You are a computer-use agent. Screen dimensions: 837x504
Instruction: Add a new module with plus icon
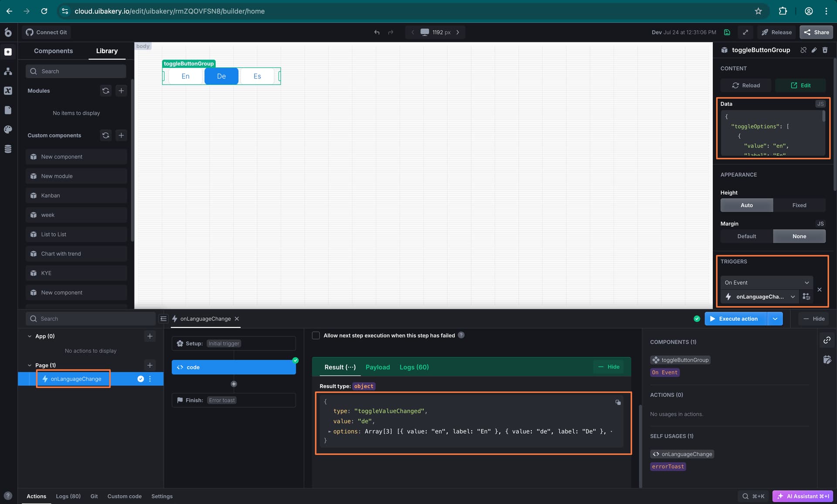point(121,91)
